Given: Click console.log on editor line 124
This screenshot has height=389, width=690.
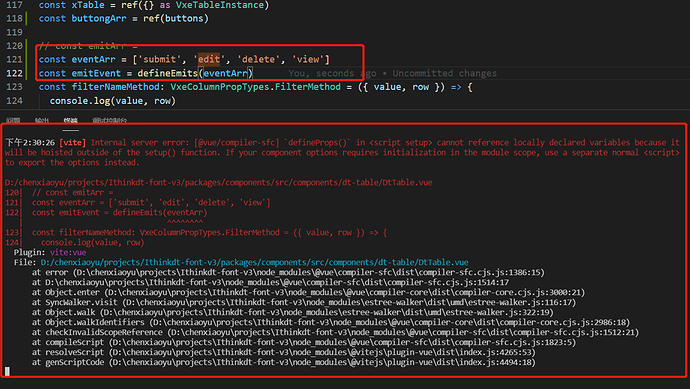Looking at the screenshot, I should pos(80,101).
